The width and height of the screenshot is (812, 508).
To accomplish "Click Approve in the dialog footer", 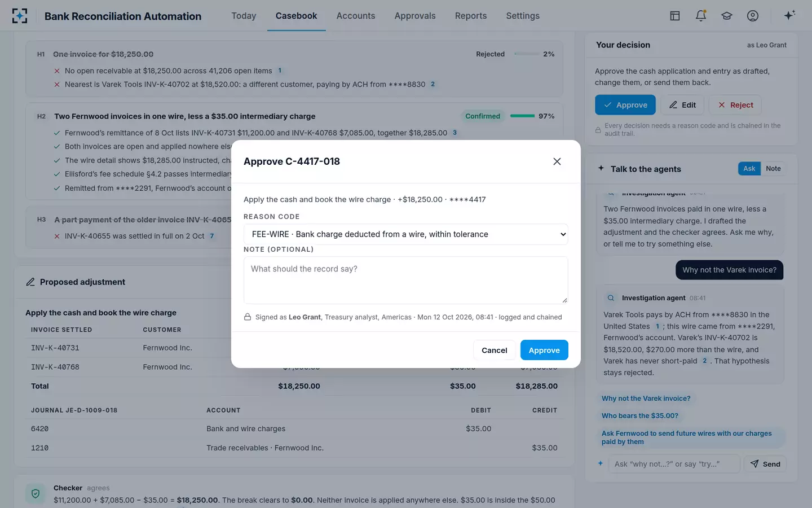I will (x=544, y=350).
